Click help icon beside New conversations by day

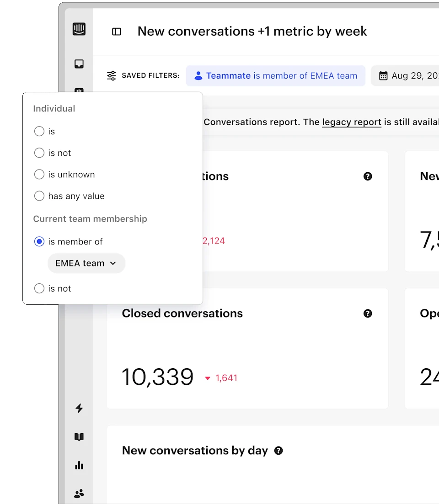tap(278, 451)
